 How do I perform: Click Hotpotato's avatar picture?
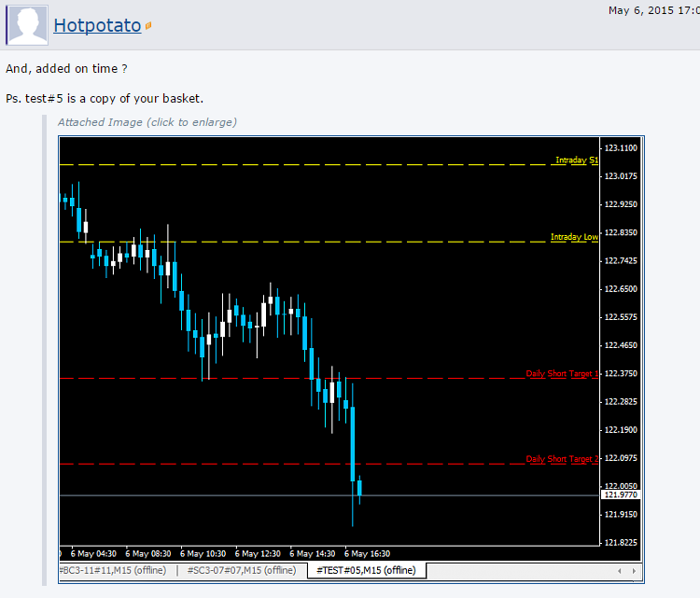click(x=27, y=25)
